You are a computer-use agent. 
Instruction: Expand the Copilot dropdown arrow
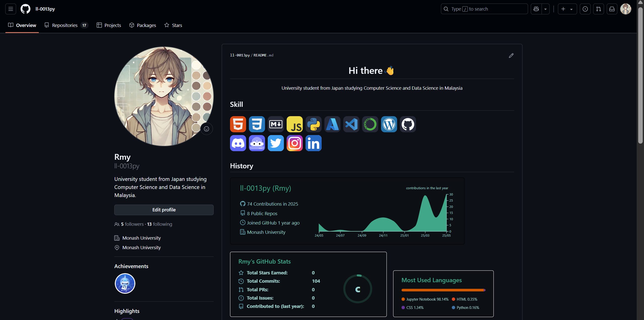tap(545, 9)
